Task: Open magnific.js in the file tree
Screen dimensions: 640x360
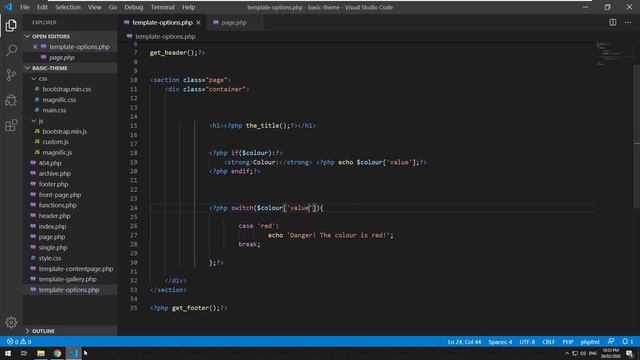Action: 57,153
